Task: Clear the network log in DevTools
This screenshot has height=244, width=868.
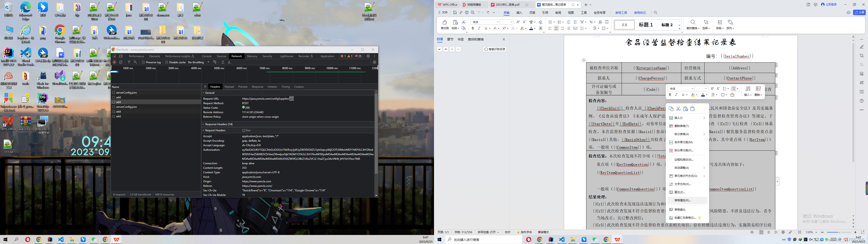Action: (x=121, y=62)
